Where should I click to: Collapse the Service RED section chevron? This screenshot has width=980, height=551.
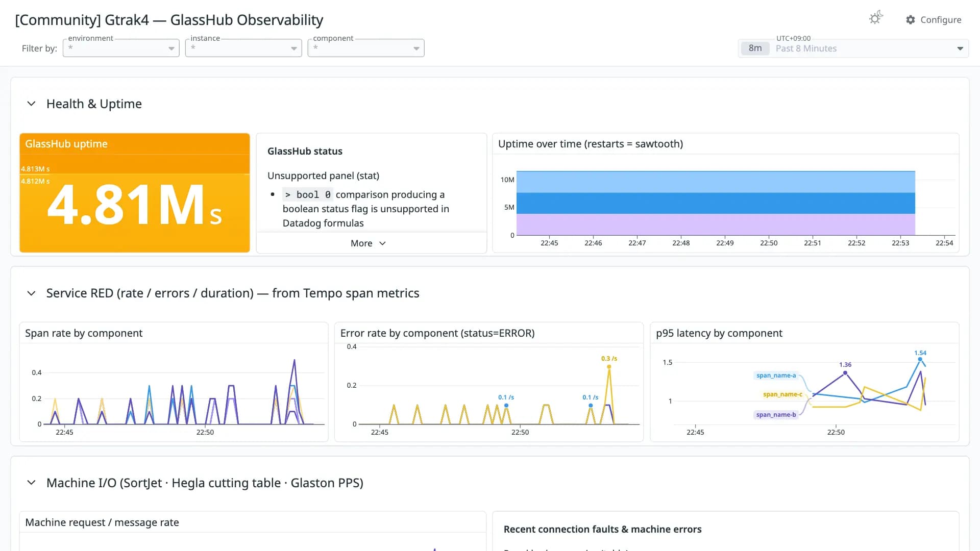31,293
